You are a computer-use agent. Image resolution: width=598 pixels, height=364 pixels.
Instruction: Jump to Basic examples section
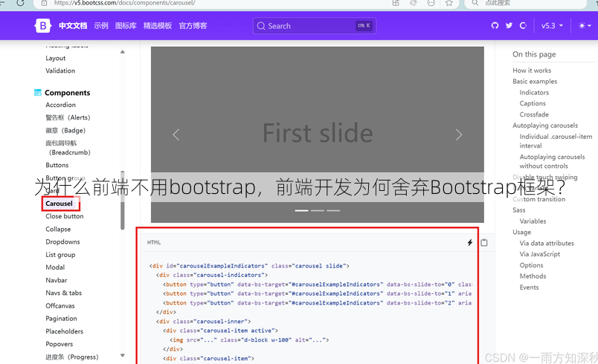click(x=535, y=81)
